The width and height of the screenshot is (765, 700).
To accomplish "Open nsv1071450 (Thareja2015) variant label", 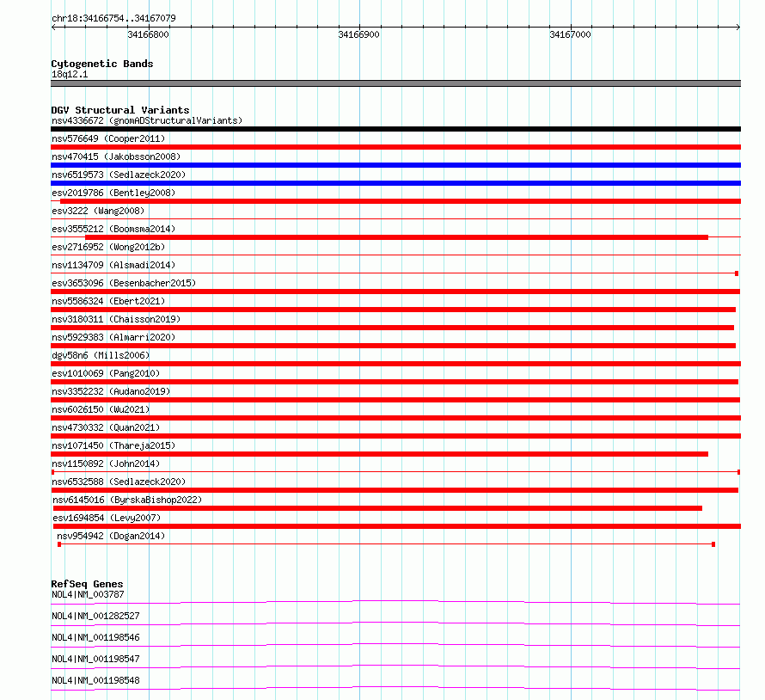I will [113, 445].
